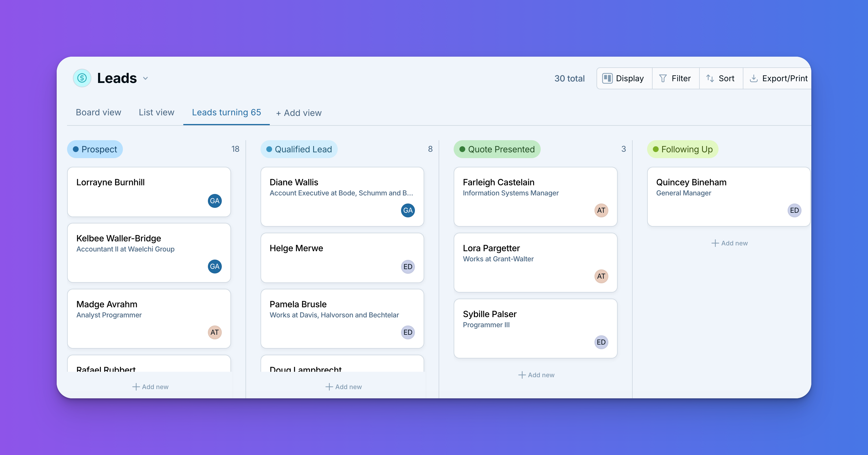This screenshot has width=868, height=455.
Task: Click Add view to create a view
Action: (299, 113)
